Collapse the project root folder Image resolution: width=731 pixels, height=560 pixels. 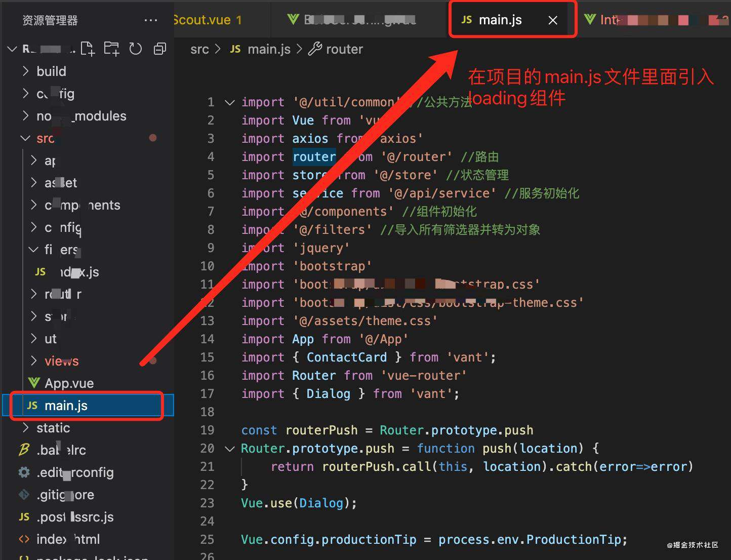(12, 49)
